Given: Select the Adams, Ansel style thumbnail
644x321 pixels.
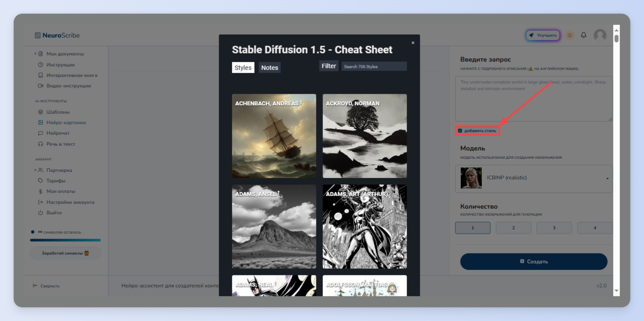Looking at the screenshot, I should [274, 227].
